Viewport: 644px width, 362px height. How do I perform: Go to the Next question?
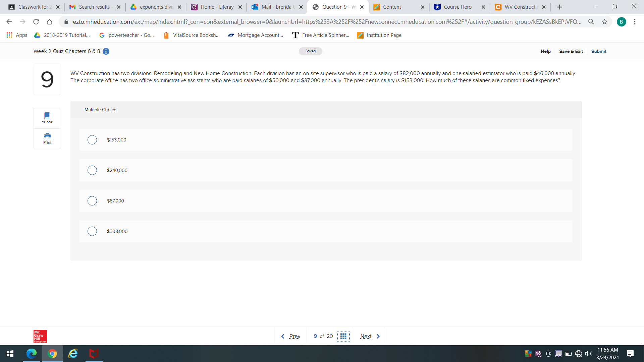coord(366,336)
